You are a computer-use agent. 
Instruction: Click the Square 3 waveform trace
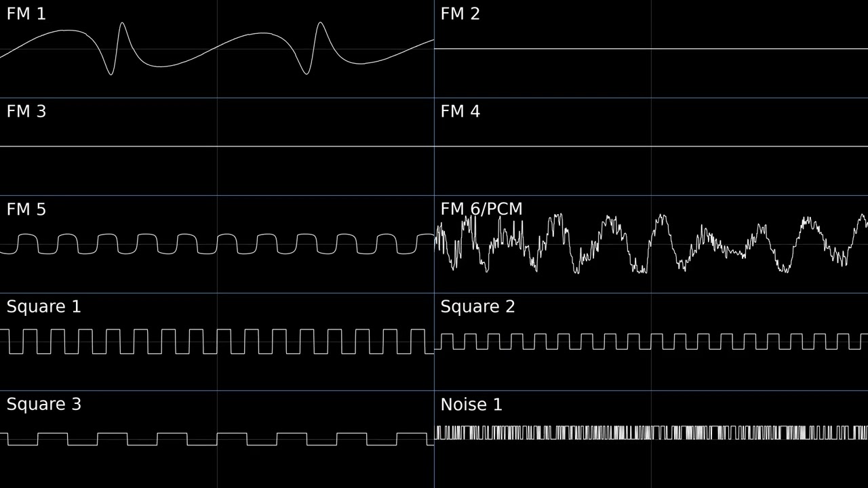[217, 439]
